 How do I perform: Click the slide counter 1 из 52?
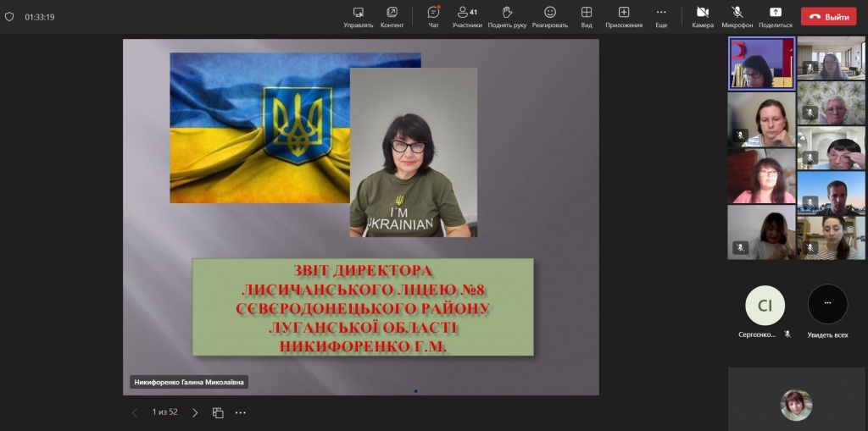point(165,412)
